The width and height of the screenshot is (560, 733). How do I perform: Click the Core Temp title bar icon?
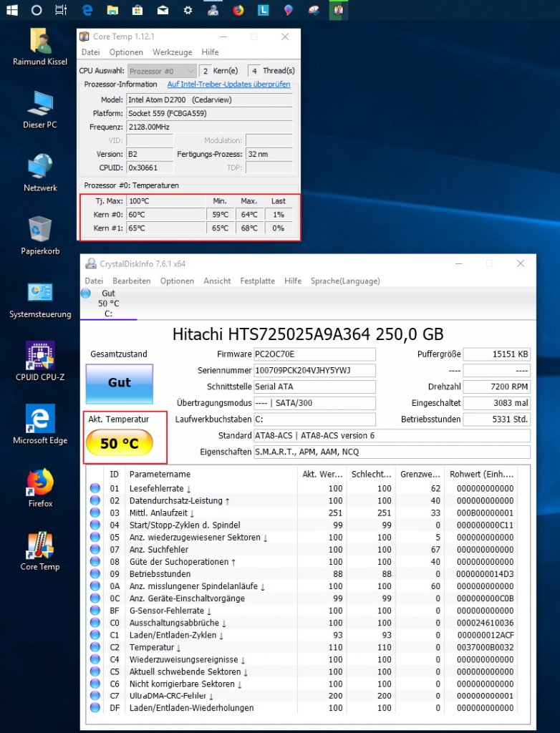tap(85, 37)
